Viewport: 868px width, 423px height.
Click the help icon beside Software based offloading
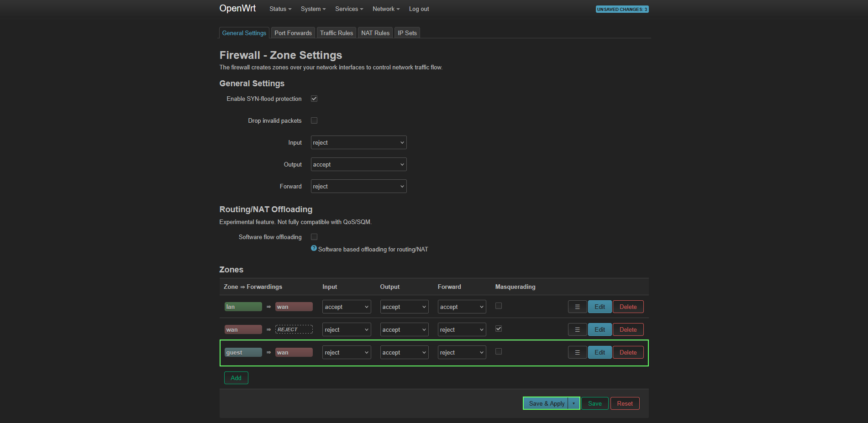coord(314,248)
